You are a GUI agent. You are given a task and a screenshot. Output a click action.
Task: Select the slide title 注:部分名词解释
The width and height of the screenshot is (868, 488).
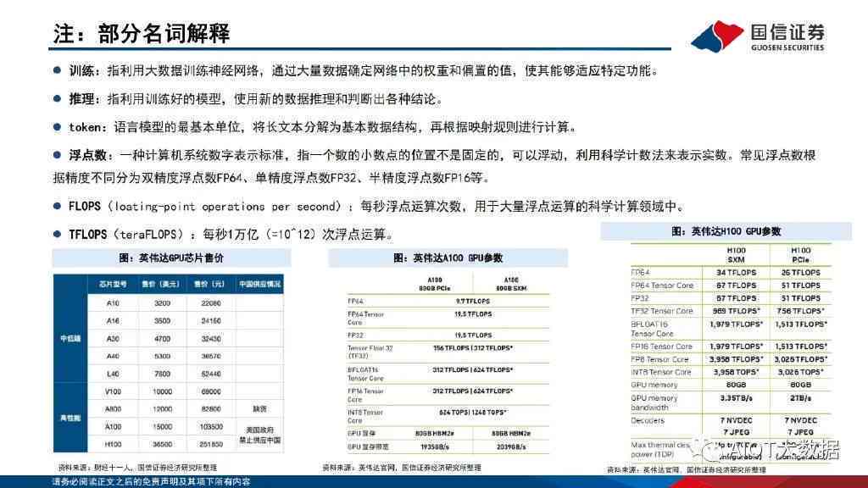[x=142, y=33]
